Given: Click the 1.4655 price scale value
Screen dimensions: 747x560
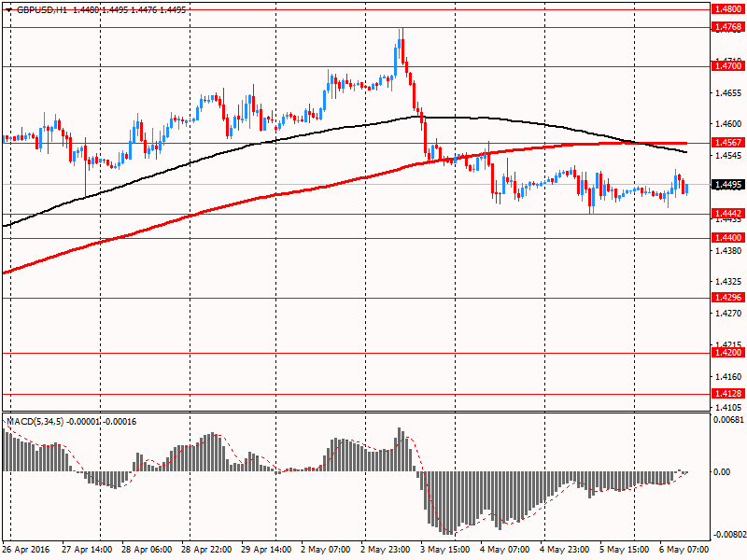Looking at the screenshot, I should tap(729, 92).
